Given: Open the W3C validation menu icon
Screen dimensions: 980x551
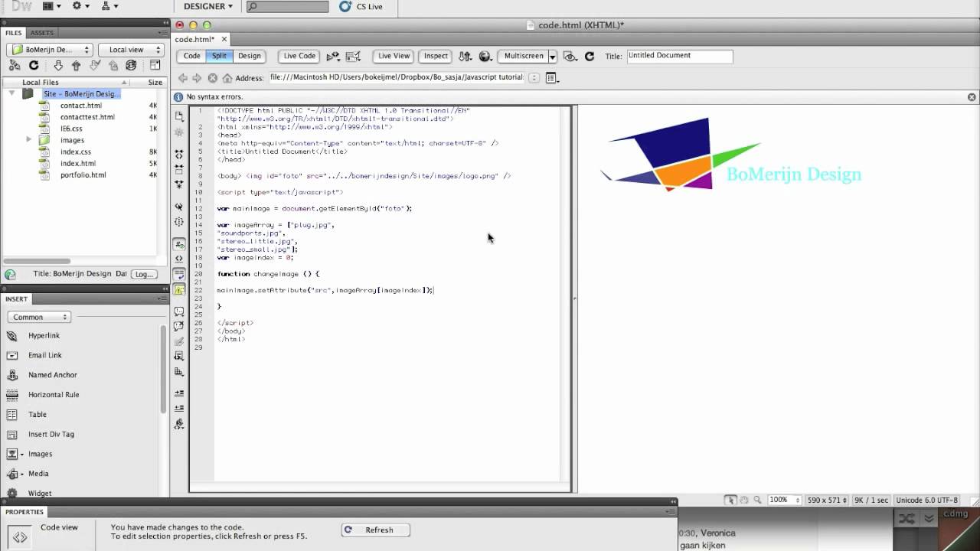Looking at the screenshot, I should click(x=353, y=56).
